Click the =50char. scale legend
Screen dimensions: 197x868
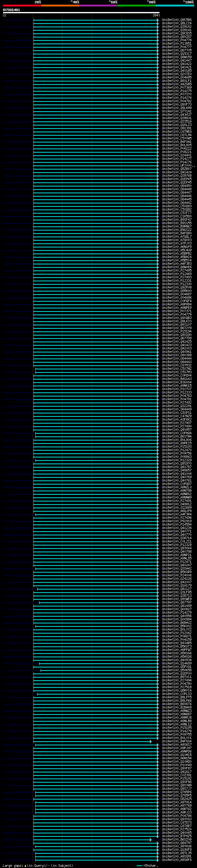pyautogui.click(x=147, y=866)
